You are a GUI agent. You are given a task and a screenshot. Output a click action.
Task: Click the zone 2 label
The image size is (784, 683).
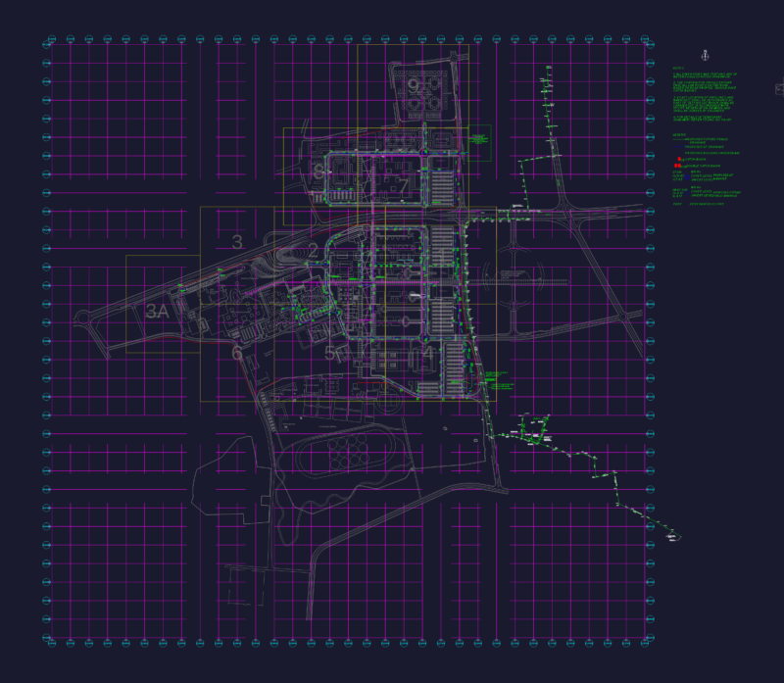point(313,251)
